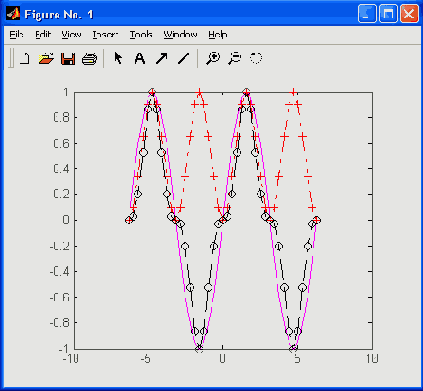423x391 pixels.
Task: Click the x-axis label 10
Action: tap(372, 359)
